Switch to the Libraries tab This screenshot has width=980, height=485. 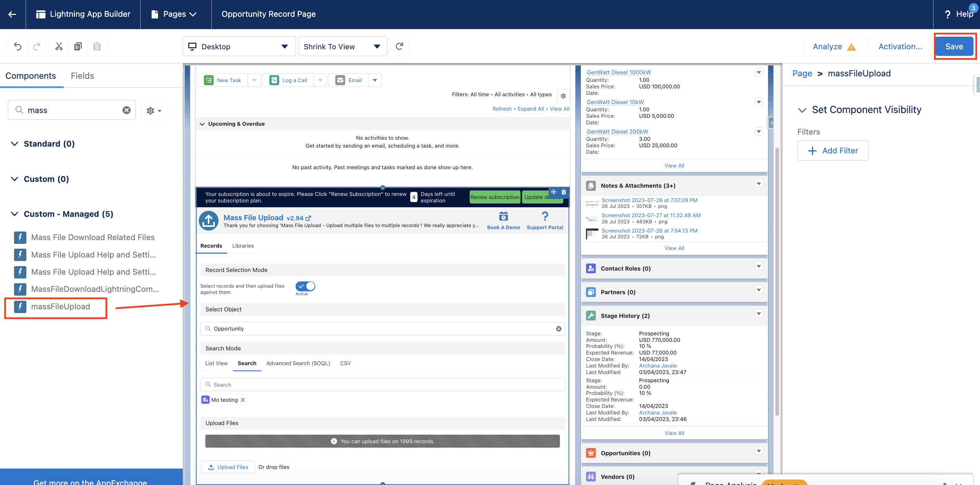coord(243,246)
